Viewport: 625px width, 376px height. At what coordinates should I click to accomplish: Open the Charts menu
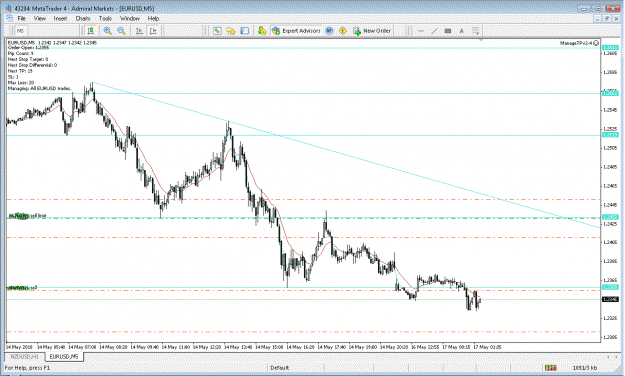83,18
